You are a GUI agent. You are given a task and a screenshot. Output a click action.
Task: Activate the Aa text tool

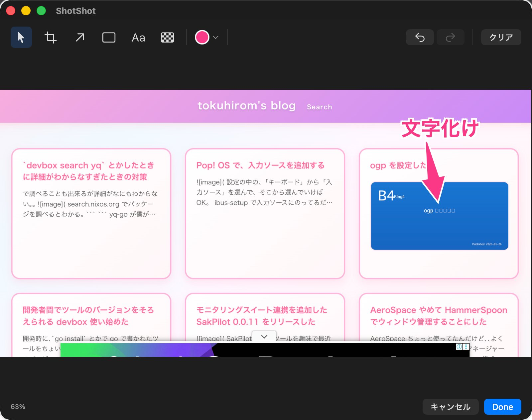tap(138, 38)
